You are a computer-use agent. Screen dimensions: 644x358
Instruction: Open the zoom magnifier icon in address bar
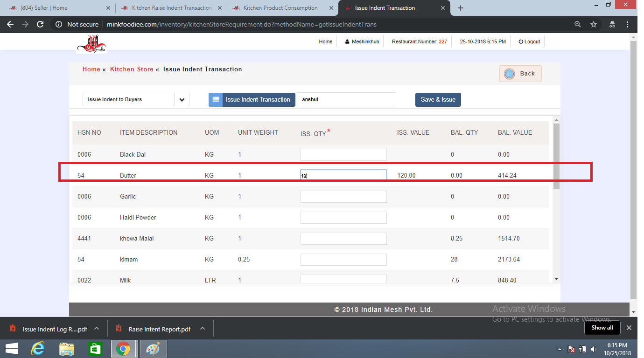point(578,24)
